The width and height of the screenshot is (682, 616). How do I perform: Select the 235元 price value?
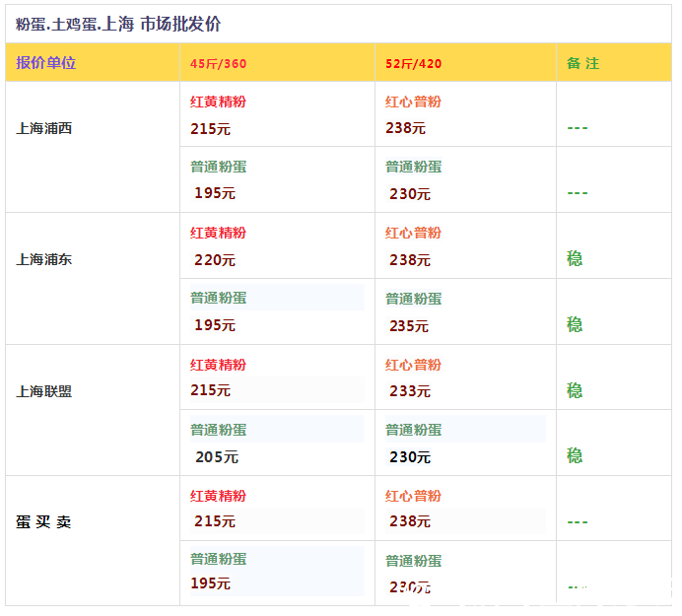408,326
